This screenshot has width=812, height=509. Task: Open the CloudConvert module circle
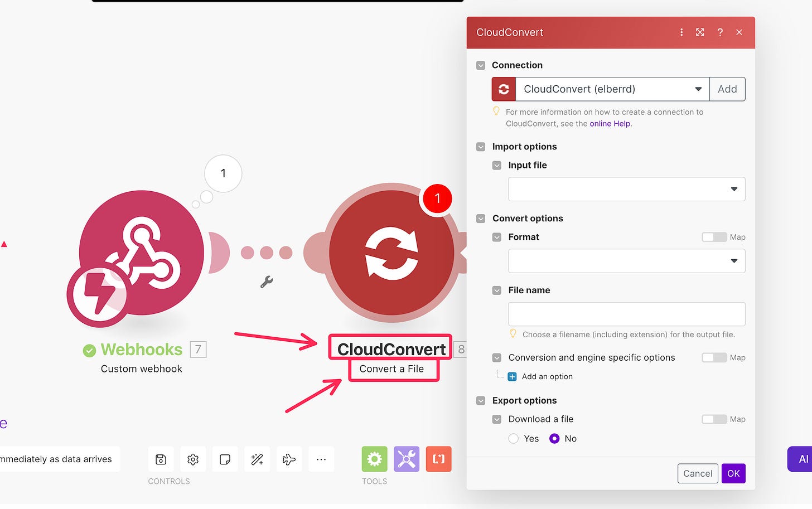coord(391,253)
